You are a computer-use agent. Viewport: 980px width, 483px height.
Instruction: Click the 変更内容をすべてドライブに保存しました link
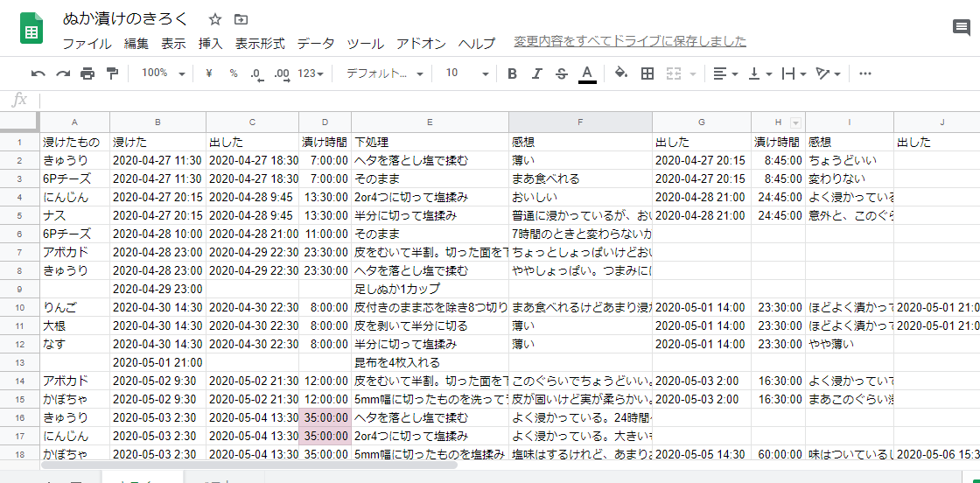(630, 42)
